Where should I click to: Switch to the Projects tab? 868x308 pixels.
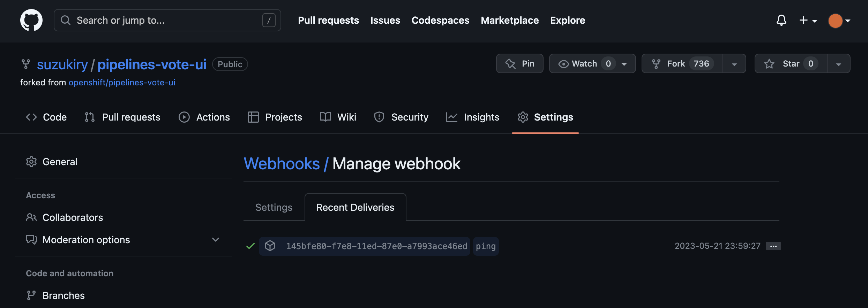[x=275, y=117]
